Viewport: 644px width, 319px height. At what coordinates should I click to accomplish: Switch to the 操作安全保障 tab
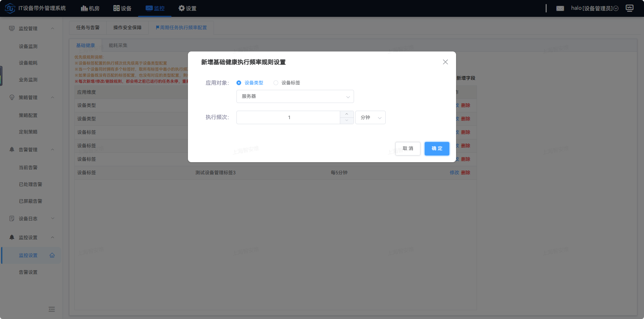(x=127, y=28)
